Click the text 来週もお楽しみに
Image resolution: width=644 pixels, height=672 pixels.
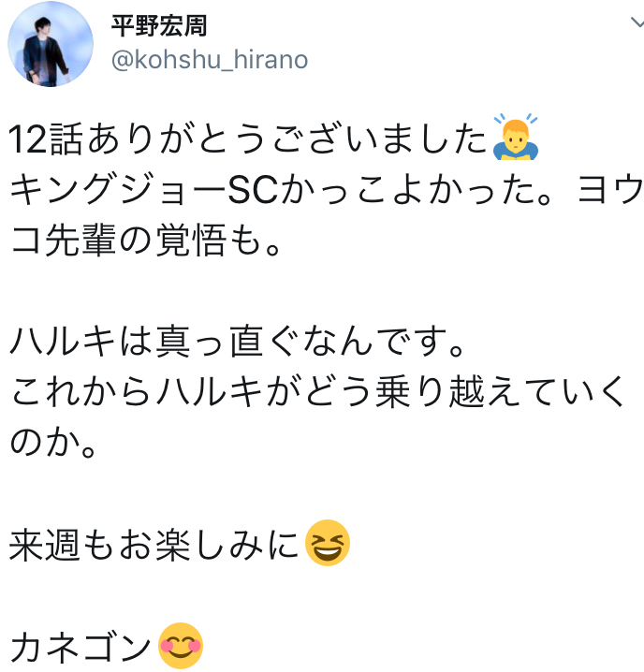coord(154,544)
